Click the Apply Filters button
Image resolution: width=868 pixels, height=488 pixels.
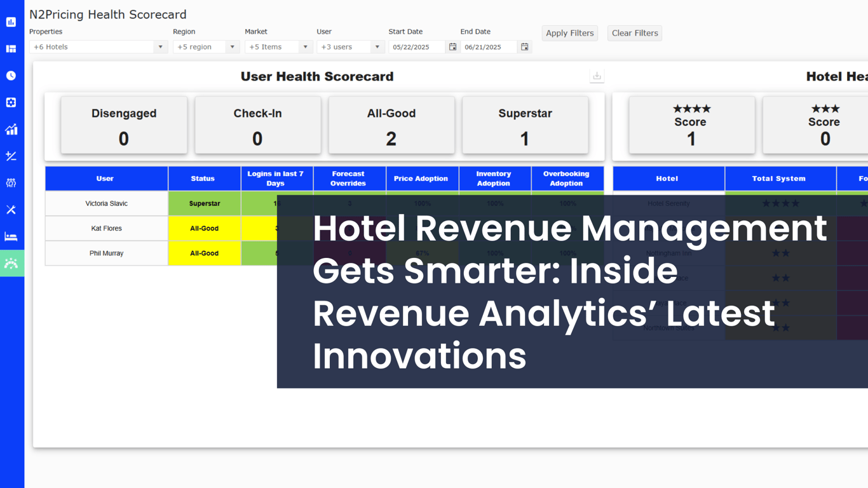pos(569,33)
